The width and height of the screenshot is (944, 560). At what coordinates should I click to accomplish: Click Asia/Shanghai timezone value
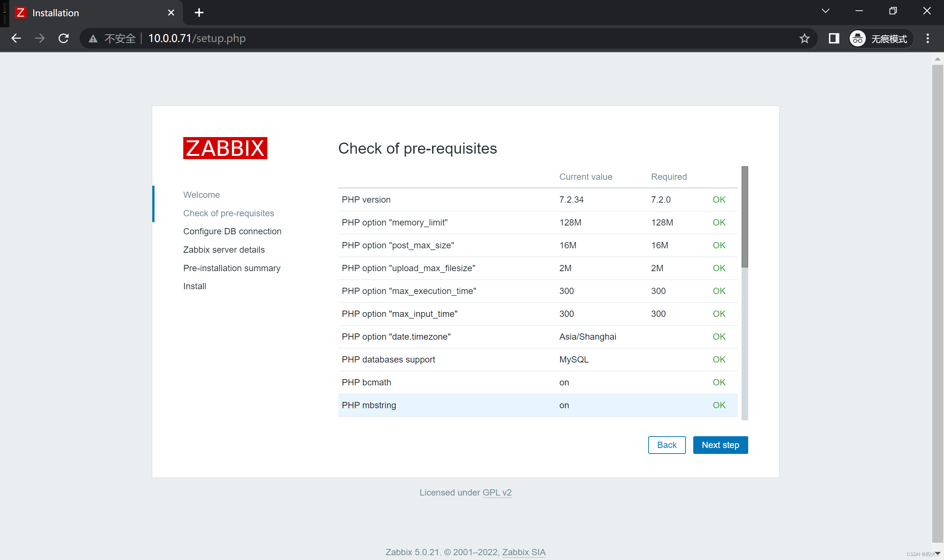(587, 337)
